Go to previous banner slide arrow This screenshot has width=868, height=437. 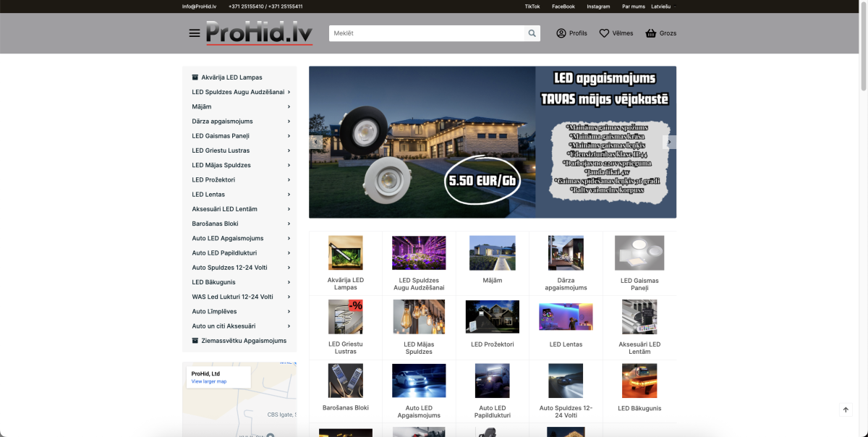316,143
